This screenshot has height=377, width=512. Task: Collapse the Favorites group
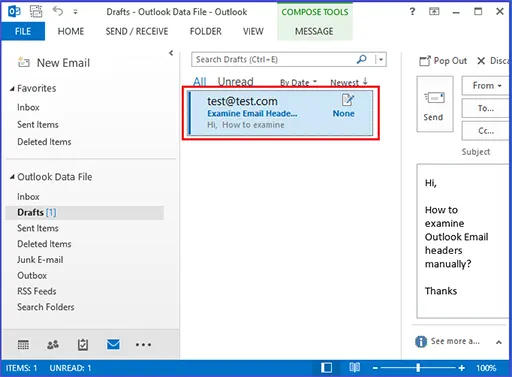[x=12, y=89]
